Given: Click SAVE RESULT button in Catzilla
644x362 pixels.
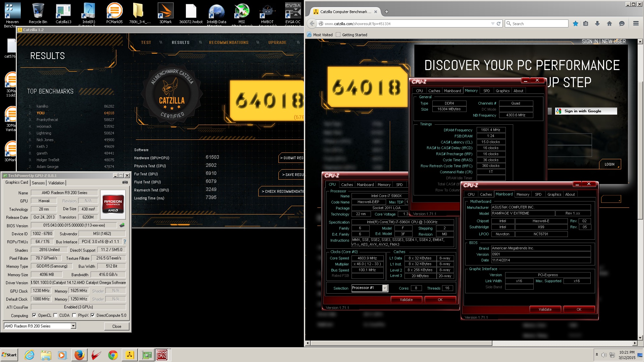Looking at the screenshot, I should [291, 175].
